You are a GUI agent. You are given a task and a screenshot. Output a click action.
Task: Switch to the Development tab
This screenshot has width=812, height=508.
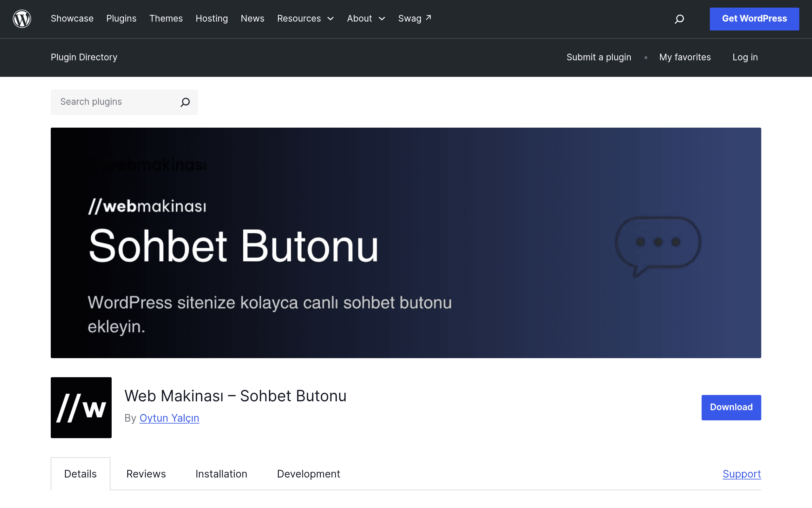point(308,474)
